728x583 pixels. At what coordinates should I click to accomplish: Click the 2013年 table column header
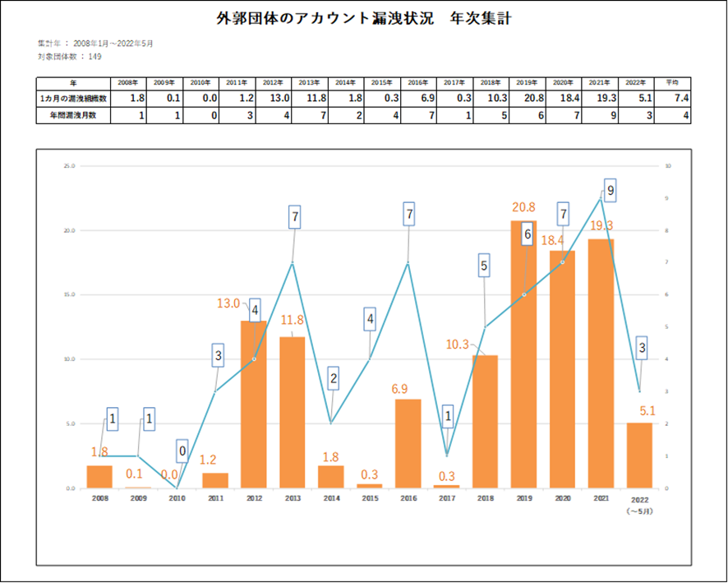(310, 83)
